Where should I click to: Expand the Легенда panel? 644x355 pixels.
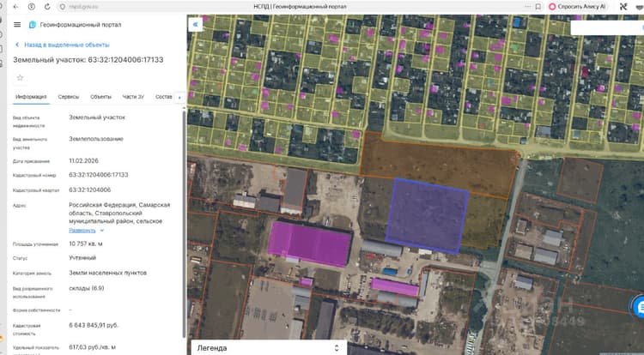pos(269,348)
